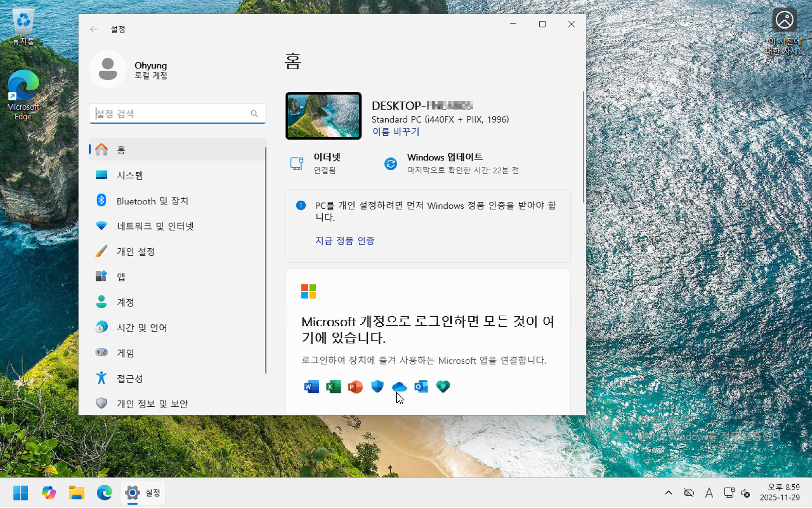
Task: Open 계정 accounts settings
Action: pyautogui.click(x=125, y=302)
